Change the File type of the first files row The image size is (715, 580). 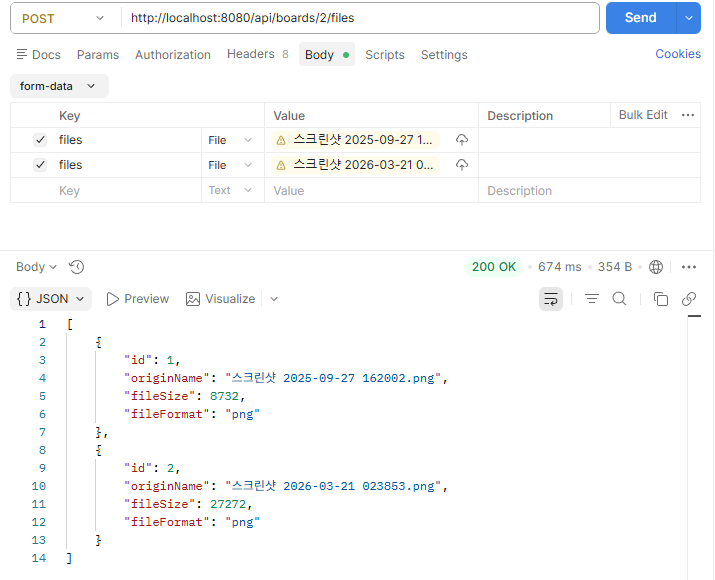coord(230,140)
